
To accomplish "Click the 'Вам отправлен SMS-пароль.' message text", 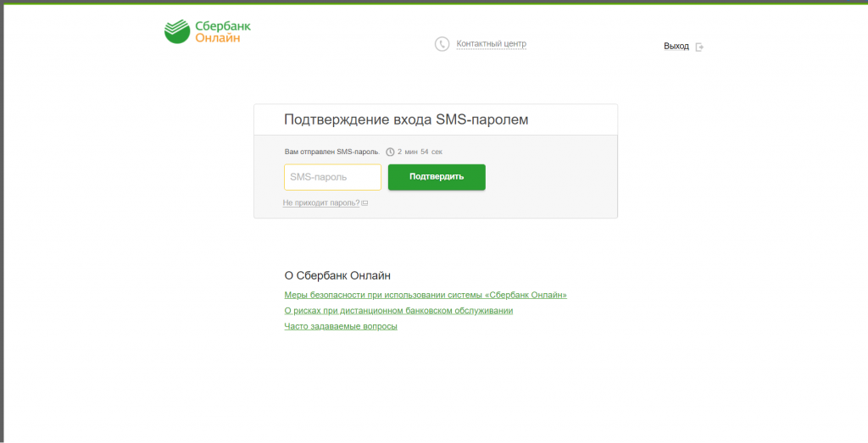I will [x=332, y=152].
